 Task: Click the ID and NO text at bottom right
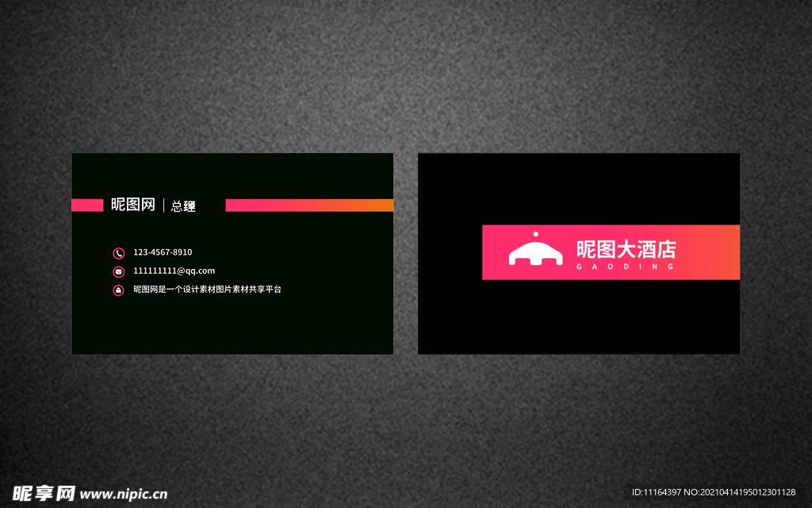[x=714, y=492]
